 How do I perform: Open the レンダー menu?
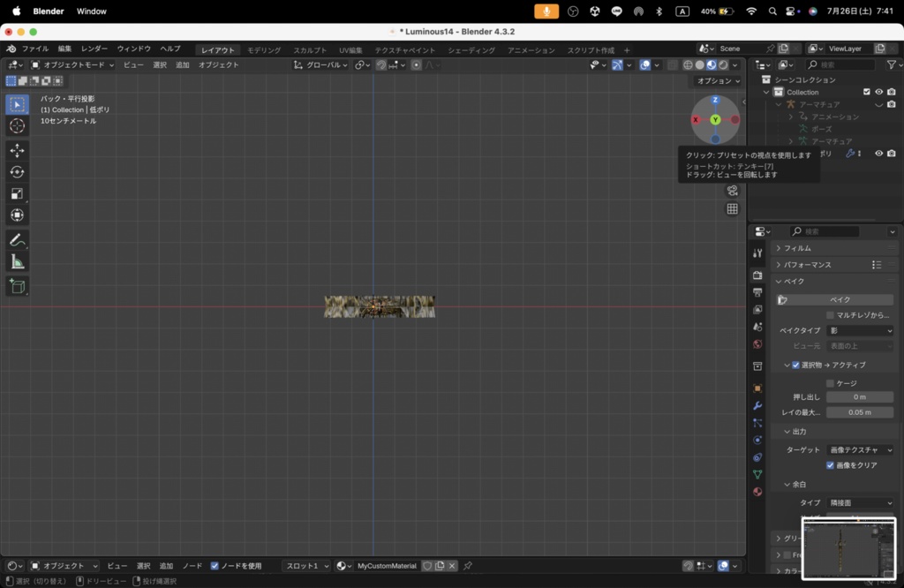pos(94,49)
